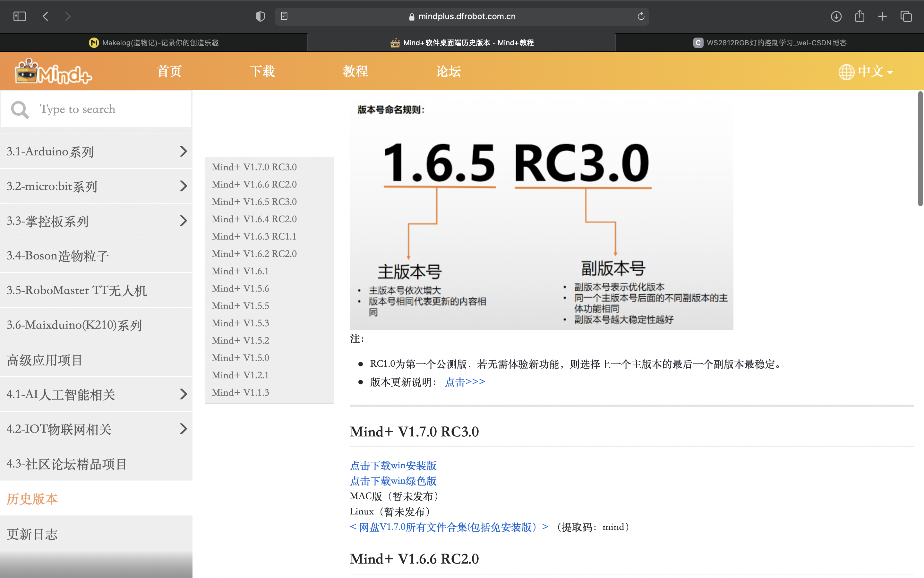Click the page vertical scrollbar

920,149
